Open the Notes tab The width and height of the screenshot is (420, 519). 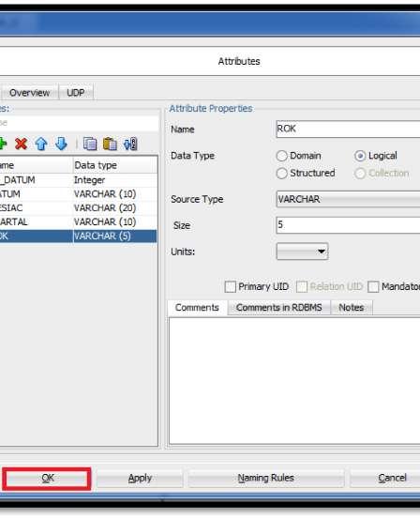[x=352, y=308]
